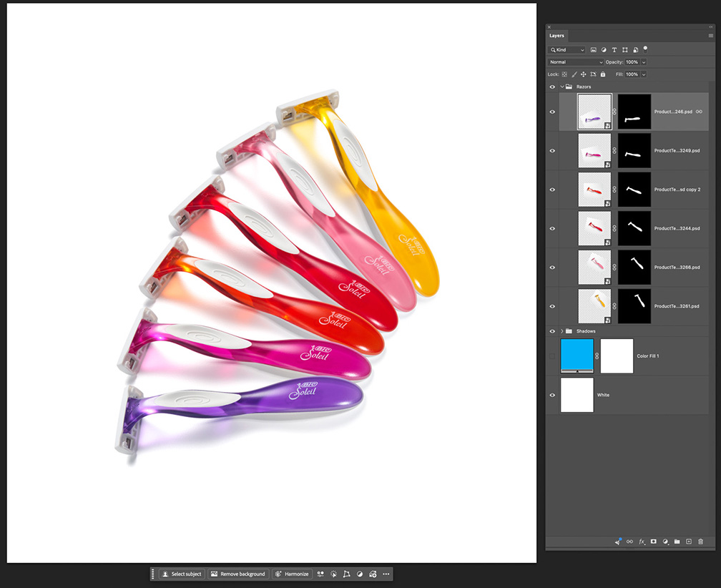The image size is (721, 588).
Task: Open the Fill slider dropdown arrow
Action: [x=644, y=74]
